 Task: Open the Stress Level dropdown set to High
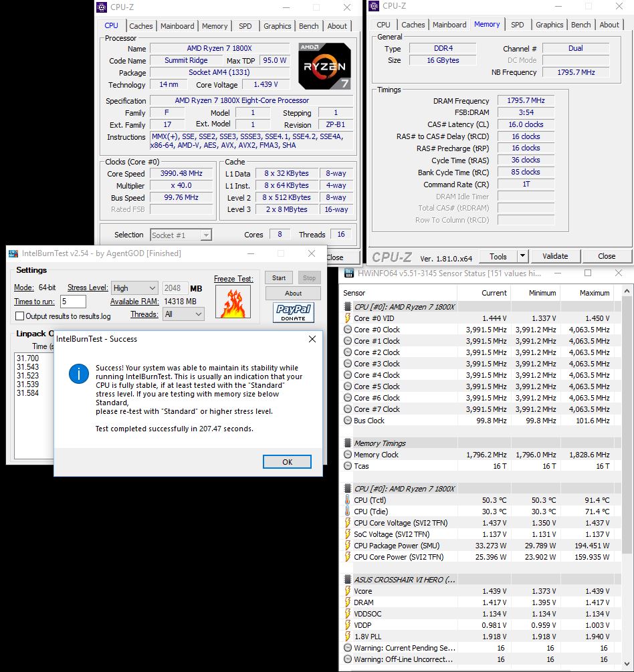(134, 288)
